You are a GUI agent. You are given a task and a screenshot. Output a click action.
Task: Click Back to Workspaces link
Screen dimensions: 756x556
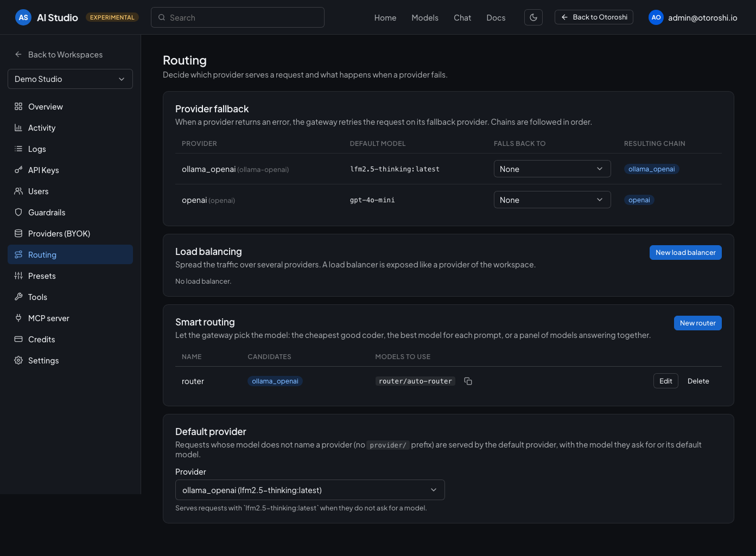(x=65, y=54)
